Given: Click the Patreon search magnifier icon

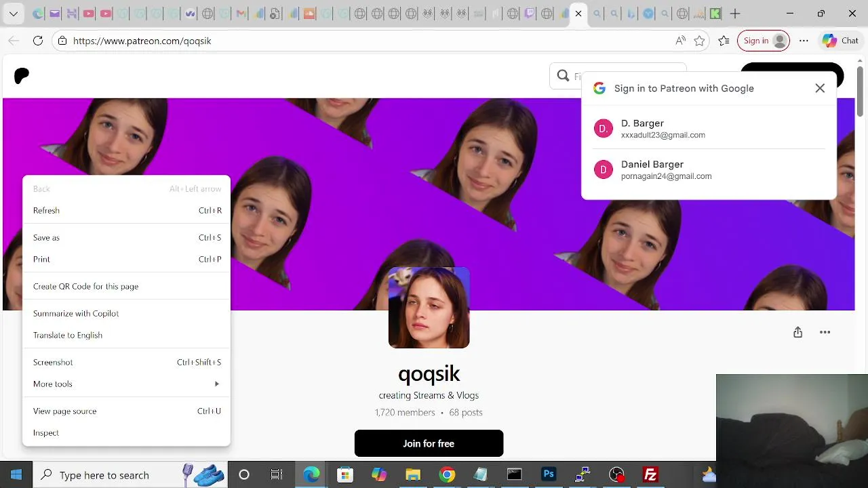Looking at the screenshot, I should (x=563, y=76).
